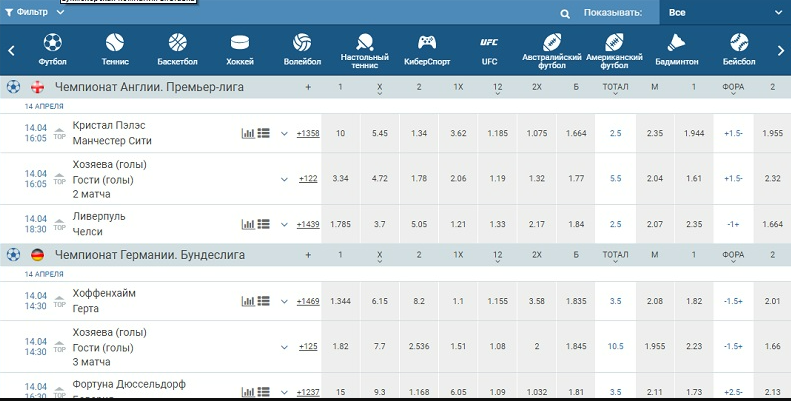Select odds 3.34 in Премьер-лига голы row

(341, 179)
